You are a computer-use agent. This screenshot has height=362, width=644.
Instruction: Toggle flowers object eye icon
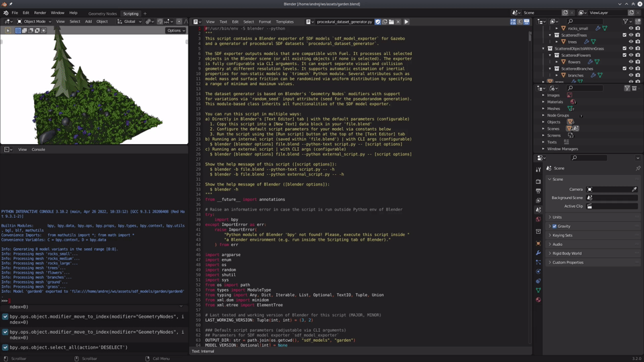click(x=631, y=62)
